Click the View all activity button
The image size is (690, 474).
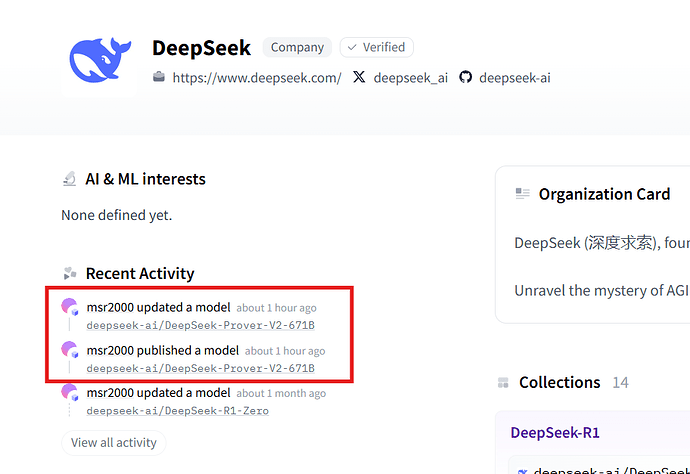coord(114,442)
